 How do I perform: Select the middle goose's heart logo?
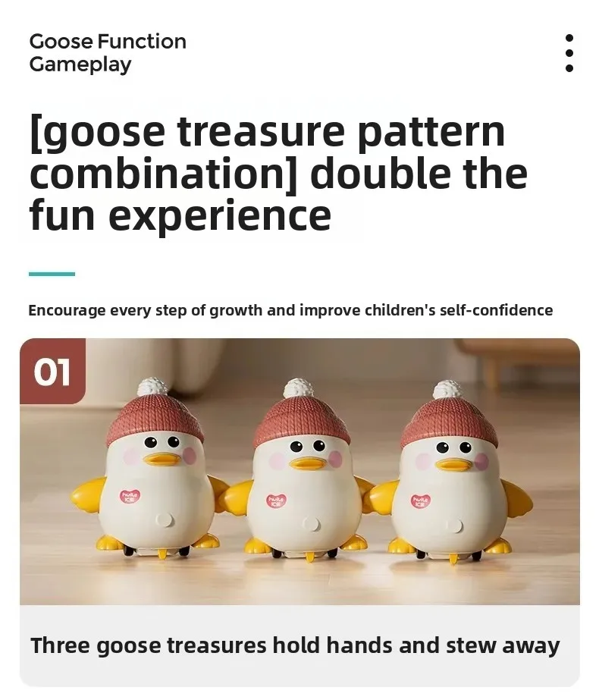pos(277,500)
